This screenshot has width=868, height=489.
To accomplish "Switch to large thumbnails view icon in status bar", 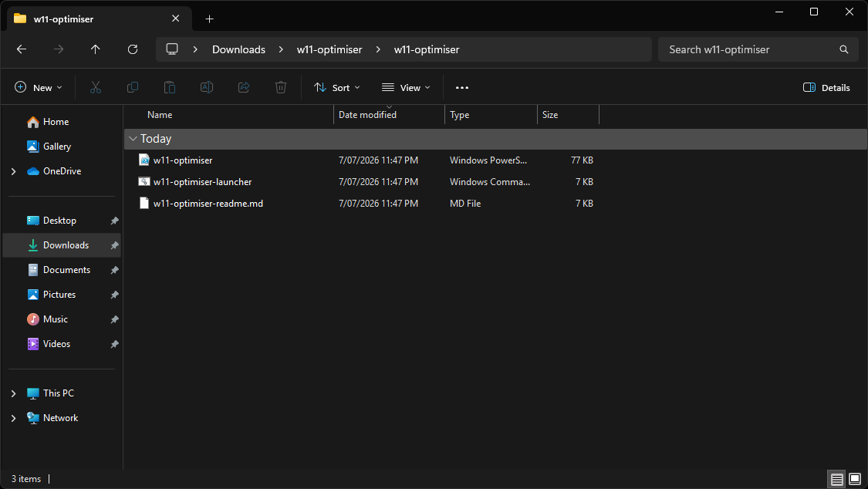I will [x=855, y=479].
